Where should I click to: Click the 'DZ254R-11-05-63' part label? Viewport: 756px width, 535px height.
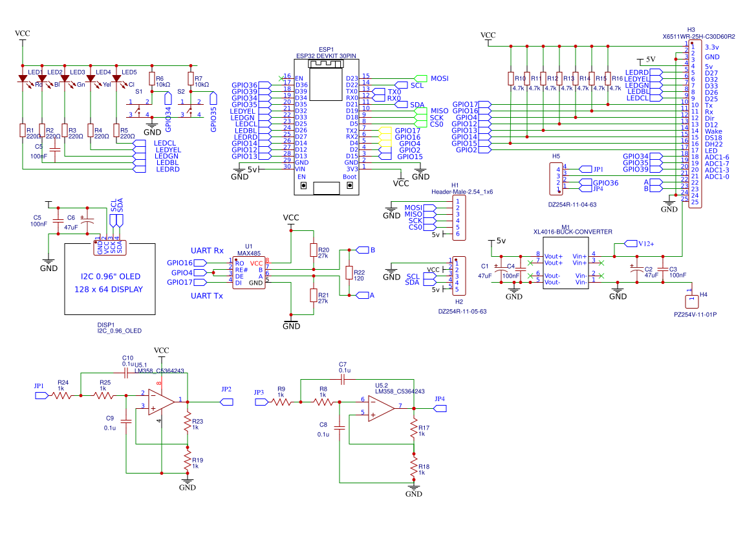pos(462,312)
